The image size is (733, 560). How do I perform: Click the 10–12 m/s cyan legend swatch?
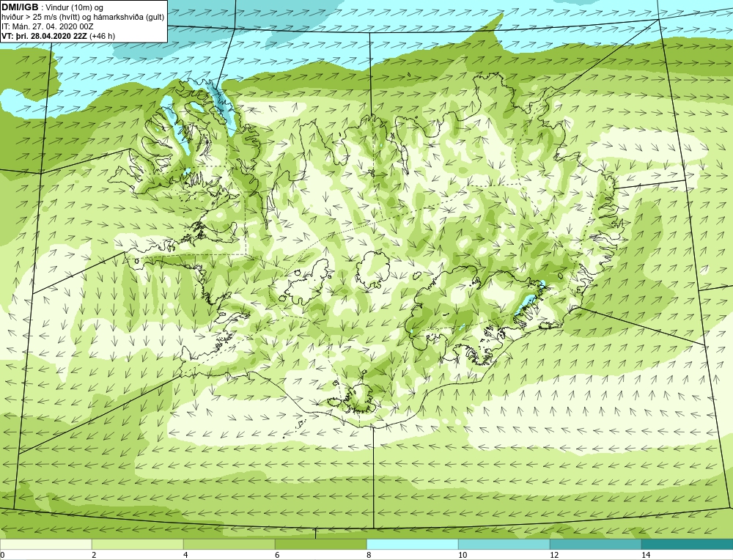pos(504,544)
